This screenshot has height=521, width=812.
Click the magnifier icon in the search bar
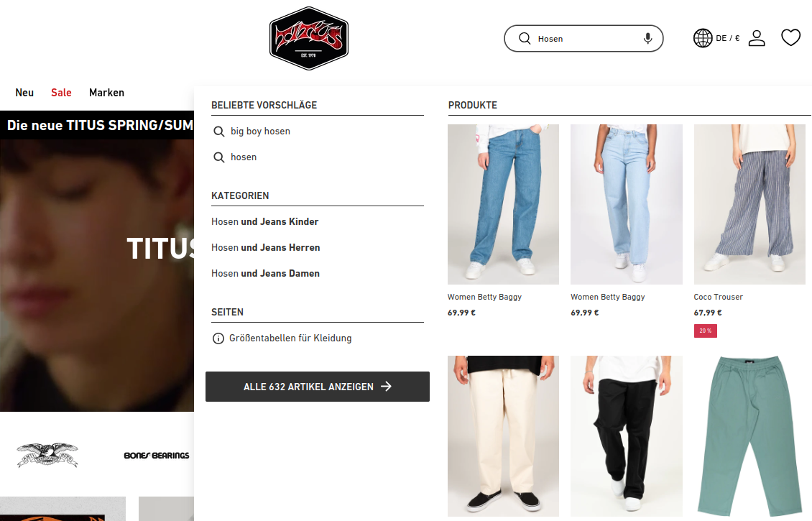tap(525, 38)
